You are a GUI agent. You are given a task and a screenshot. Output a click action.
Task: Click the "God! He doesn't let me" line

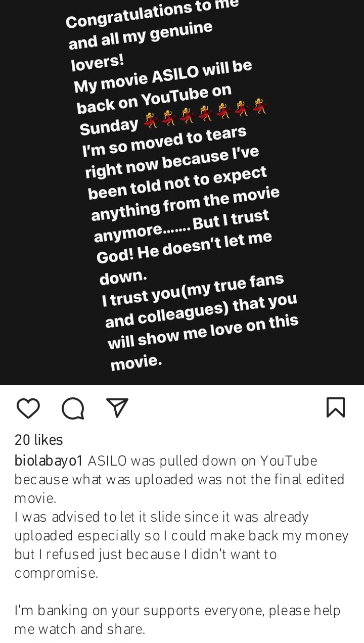pos(184,247)
